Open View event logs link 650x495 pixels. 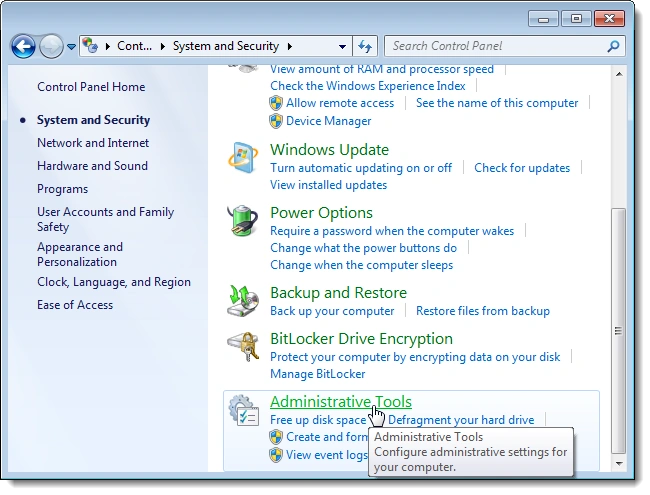click(x=327, y=455)
